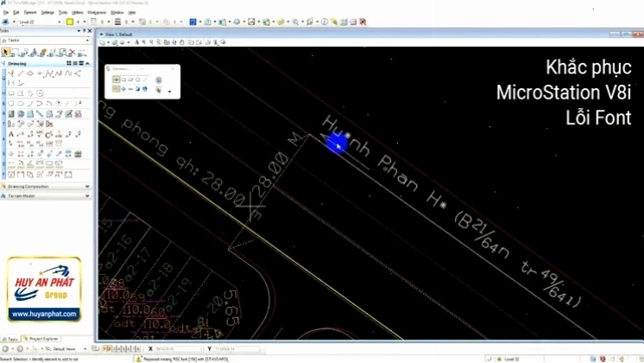Image resolution: width=644 pixels, height=363 pixels.
Task: Click 'Replaced missing RSC font' status message
Action: (186, 359)
